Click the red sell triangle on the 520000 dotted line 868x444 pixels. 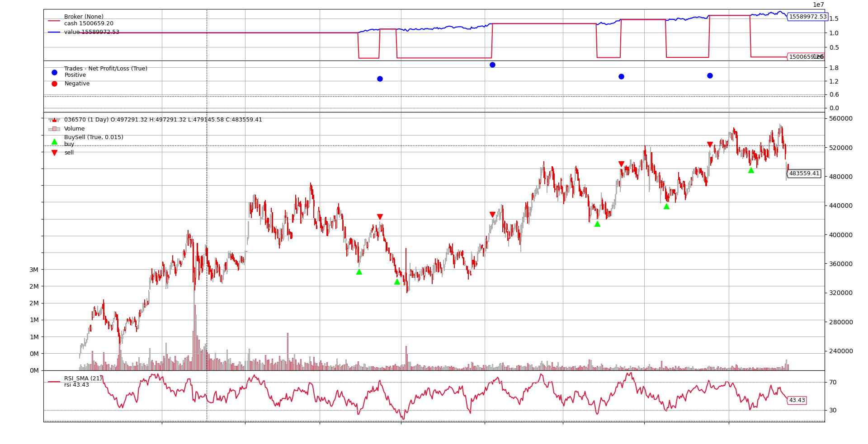point(710,145)
